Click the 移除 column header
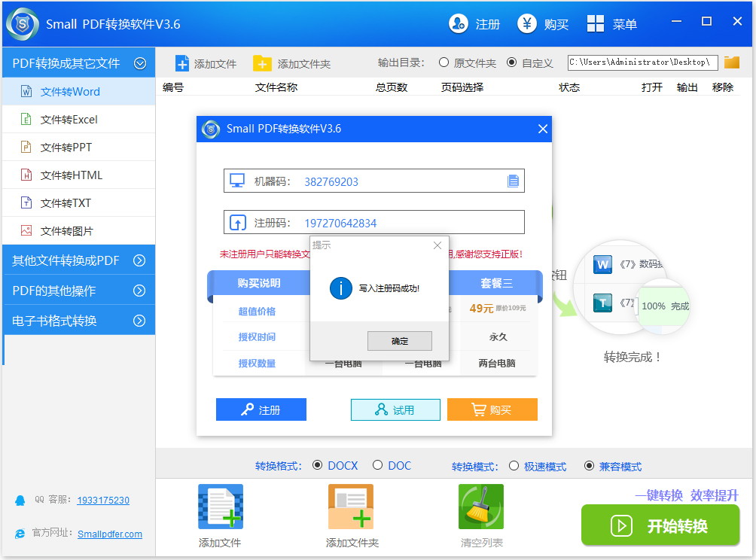This screenshot has width=756, height=560. click(x=723, y=87)
